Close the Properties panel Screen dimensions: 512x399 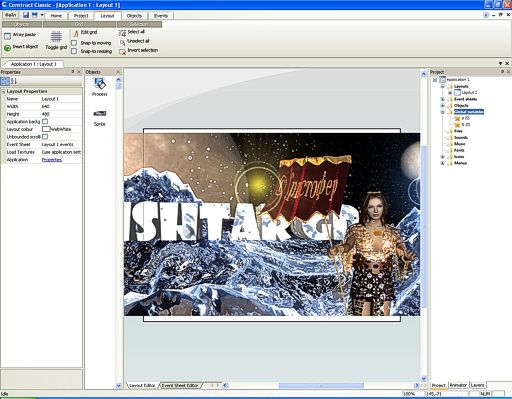pos(79,72)
